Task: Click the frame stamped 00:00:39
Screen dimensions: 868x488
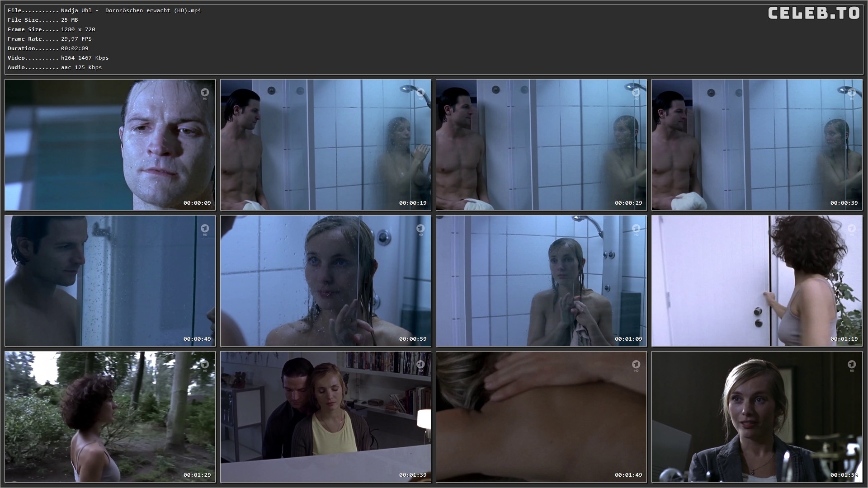Action: (757, 145)
